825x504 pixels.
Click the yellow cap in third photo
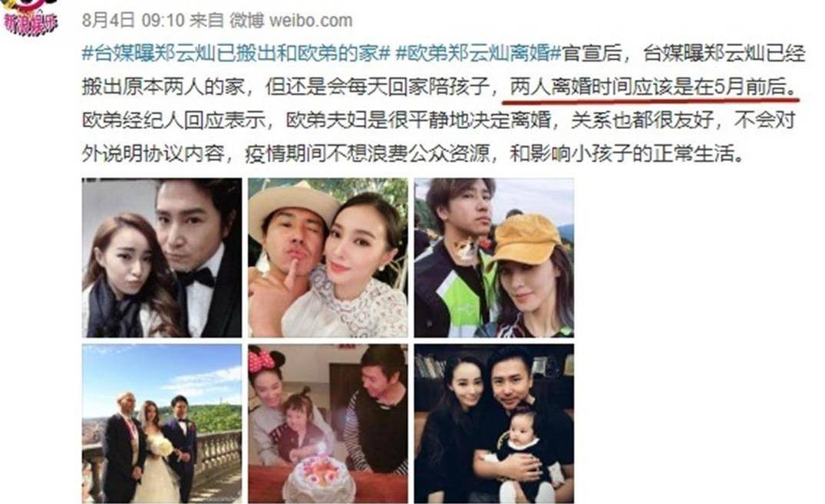(526, 239)
